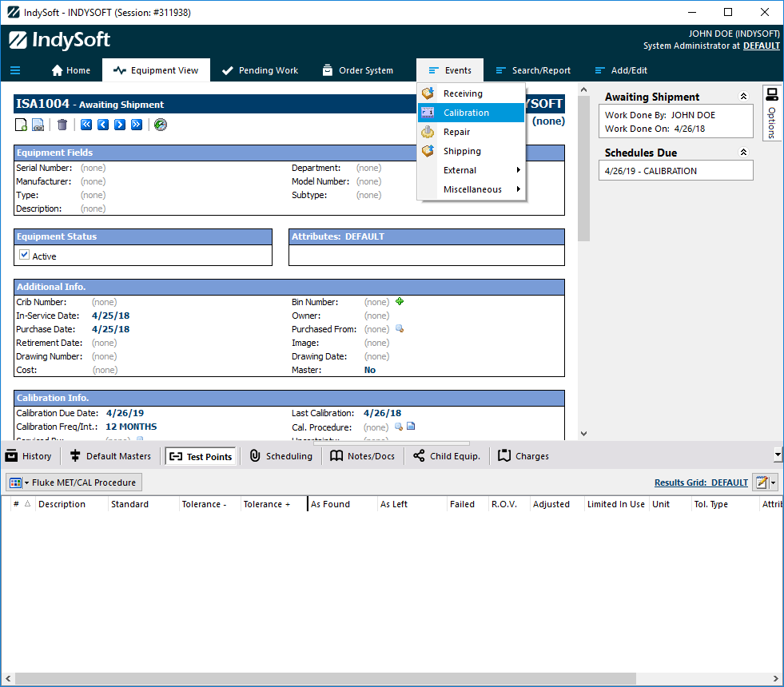The height and width of the screenshot is (687, 784).
Task: Click the DEFAULT company link in header
Action: click(x=761, y=46)
